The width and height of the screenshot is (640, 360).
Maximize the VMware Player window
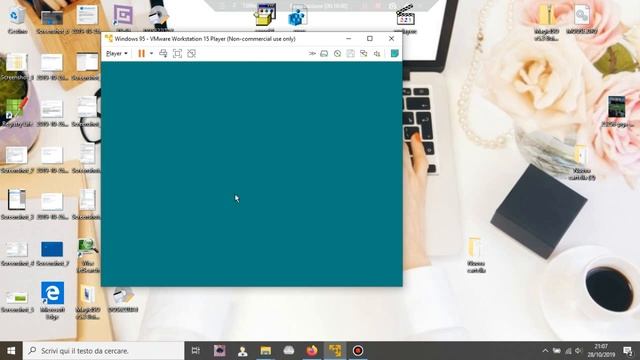[370, 38]
